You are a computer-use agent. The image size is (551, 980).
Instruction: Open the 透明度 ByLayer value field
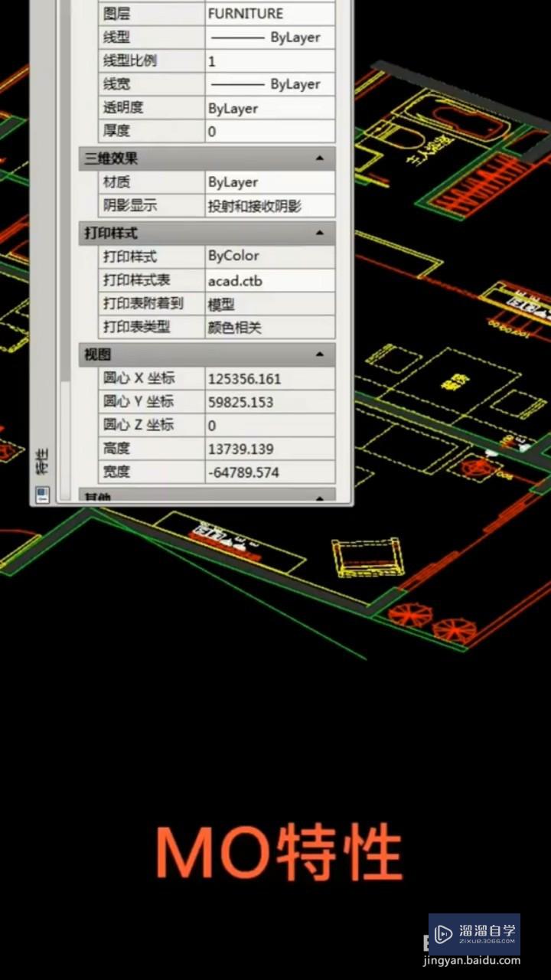point(270,108)
